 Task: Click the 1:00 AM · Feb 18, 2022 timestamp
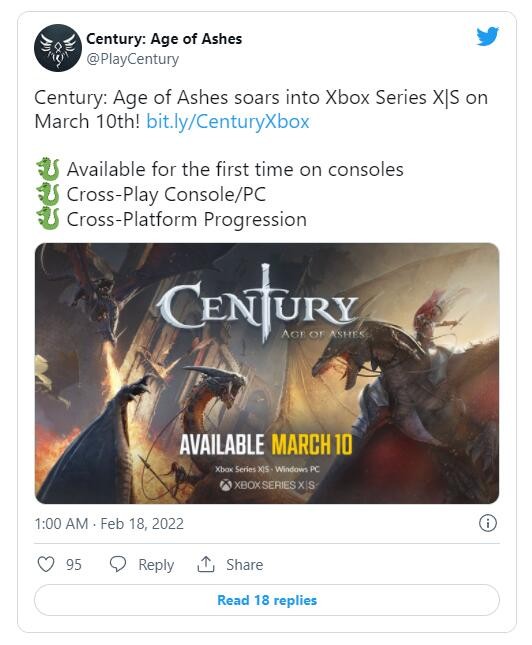109,524
